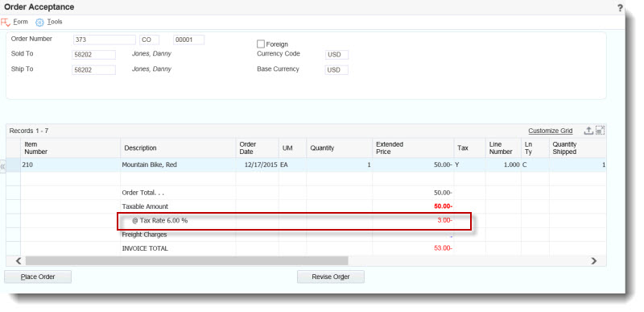Open the Tools gear icon
Viewport: 644px width, 312px height.
pyautogui.click(x=39, y=23)
